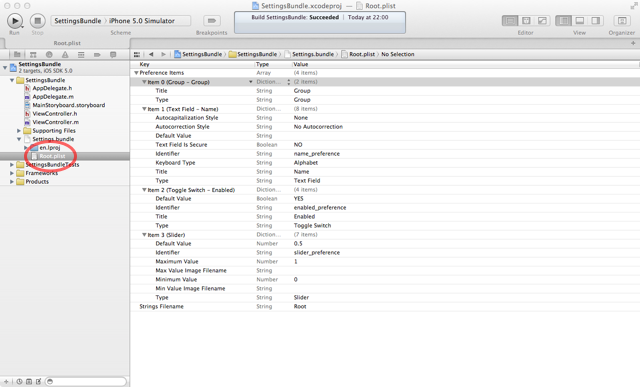This screenshot has width=640, height=387.
Task: Click the Key column header
Action: click(x=144, y=64)
